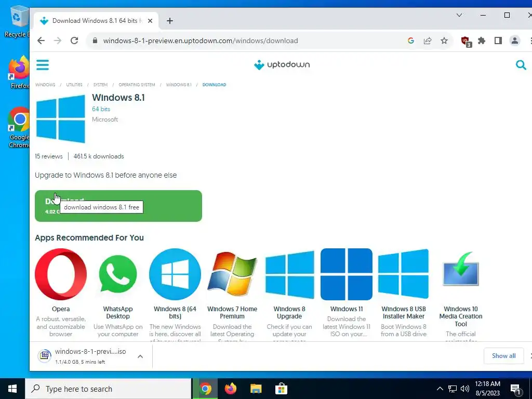
Task: Click the OPERATING SYSTEM breadcrumb link
Action: coord(137,85)
